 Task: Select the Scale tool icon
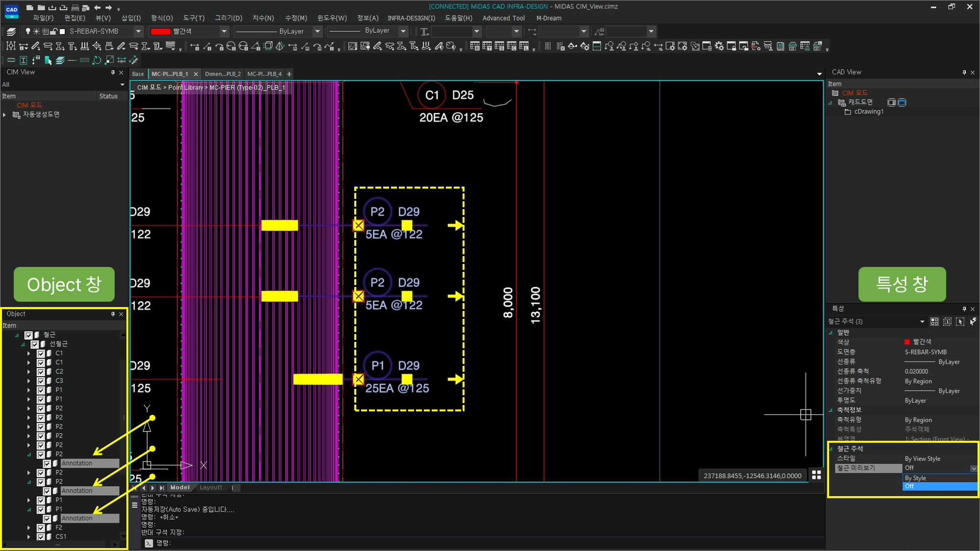point(109,60)
